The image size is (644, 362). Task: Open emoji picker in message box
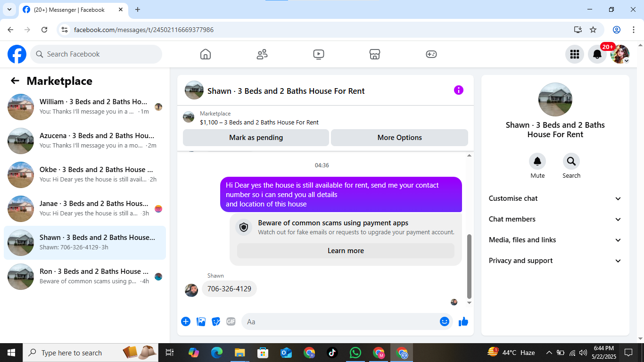pos(444,321)
